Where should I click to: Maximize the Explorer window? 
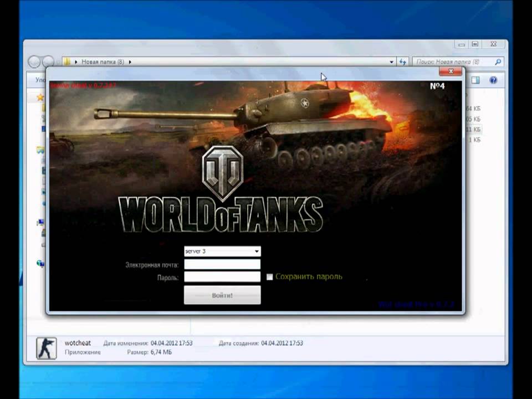[475, 44]
